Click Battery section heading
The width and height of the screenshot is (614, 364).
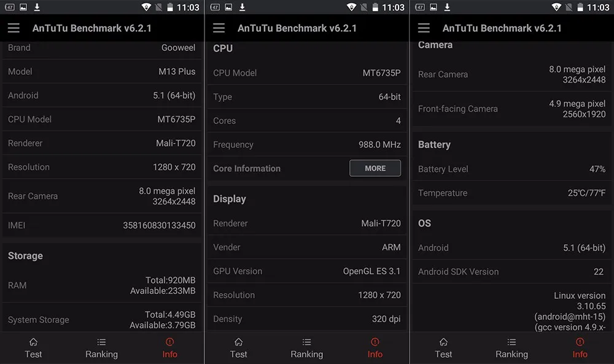(434, 145)
